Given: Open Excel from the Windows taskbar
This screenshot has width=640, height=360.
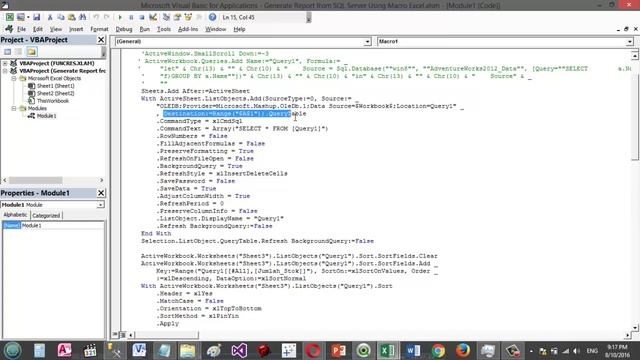Looking at the screenshot, I should 387,351.
